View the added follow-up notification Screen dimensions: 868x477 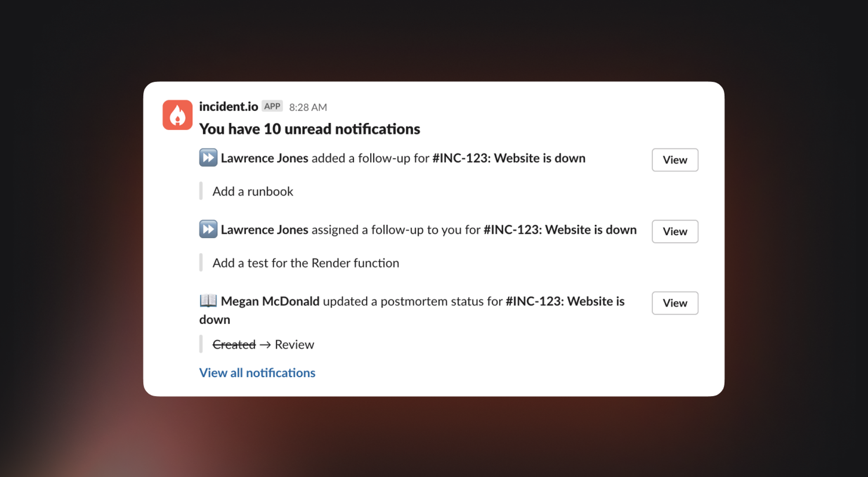click(674, 160)
